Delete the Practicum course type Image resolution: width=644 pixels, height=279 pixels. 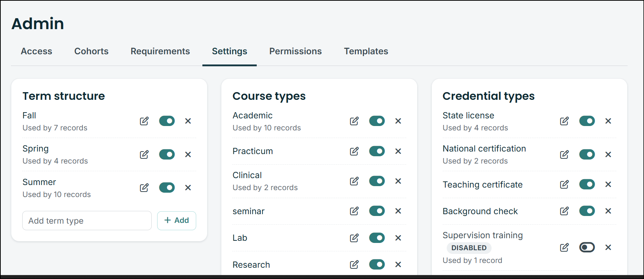pyautogui.click(x=398, y=151)
